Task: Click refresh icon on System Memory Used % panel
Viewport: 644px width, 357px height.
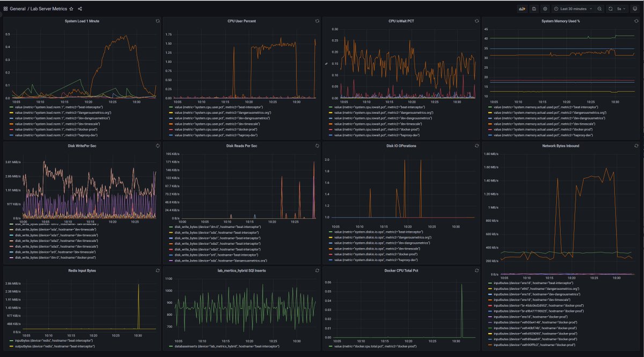Action: (x=636, y=20)
